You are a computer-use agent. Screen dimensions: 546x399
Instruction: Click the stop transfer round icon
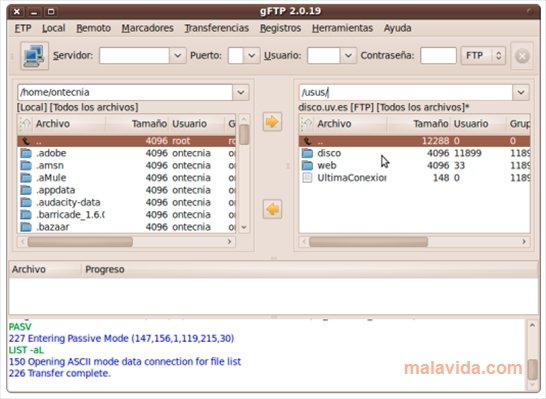pos(522,56)
